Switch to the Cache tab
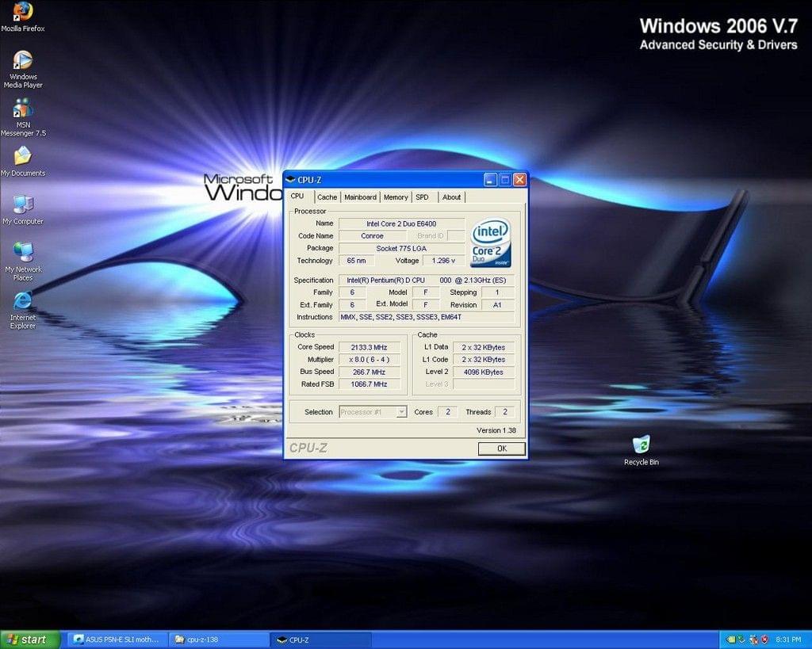Screen dimensions: 812x649 327,197
